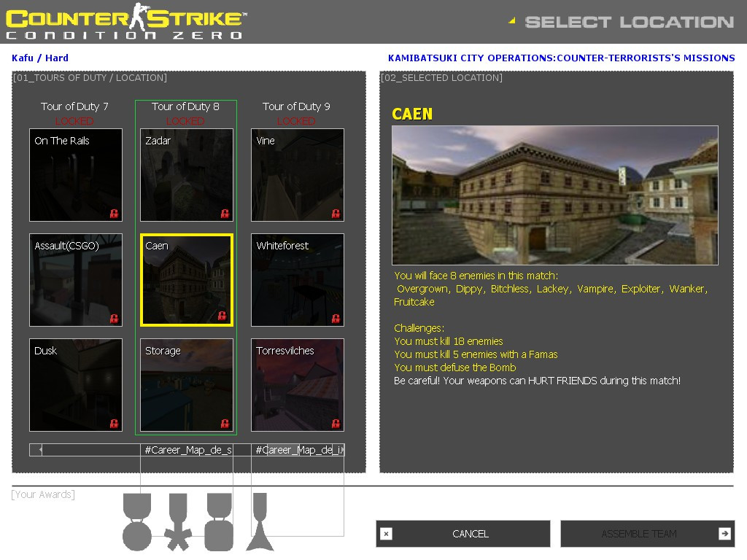The image size is (747, 560).
Task: Select the Torresvilches map thumbnail
Action: tap(298, 385)
